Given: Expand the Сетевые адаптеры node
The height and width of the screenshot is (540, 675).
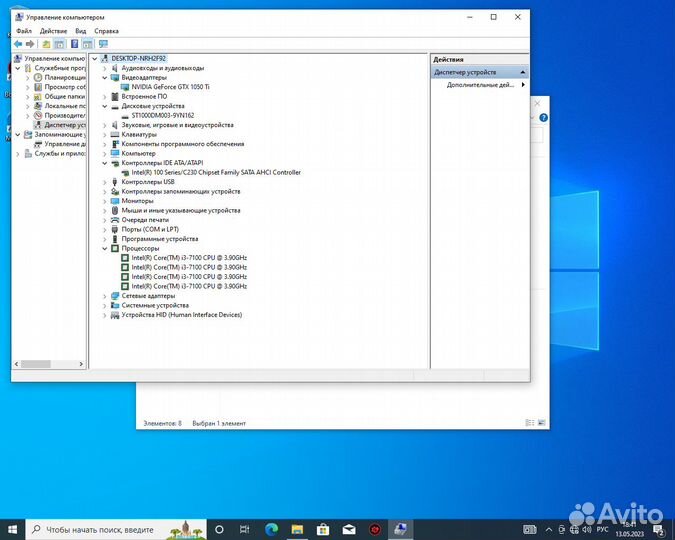Looking at the screenshot, I should click(x=104, y=296).
